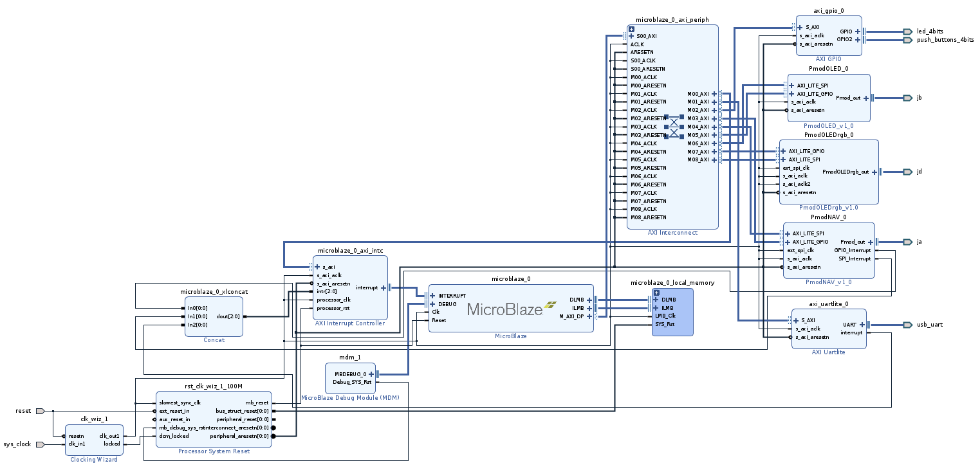Open the AXI GPIO block type label
Viewport: 980px width, 470px height.
(x=828, y=59)
